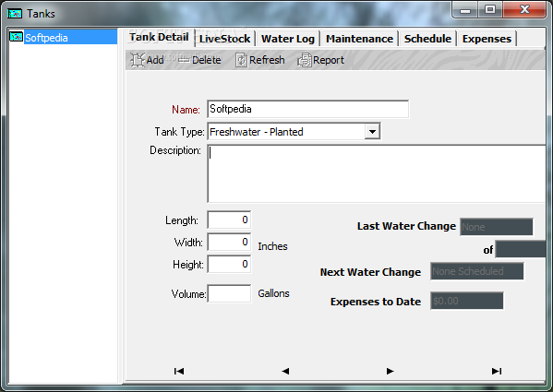Open the Maintenance tab
The width and height of the screenshot is (553, 392).
point(359,39)
